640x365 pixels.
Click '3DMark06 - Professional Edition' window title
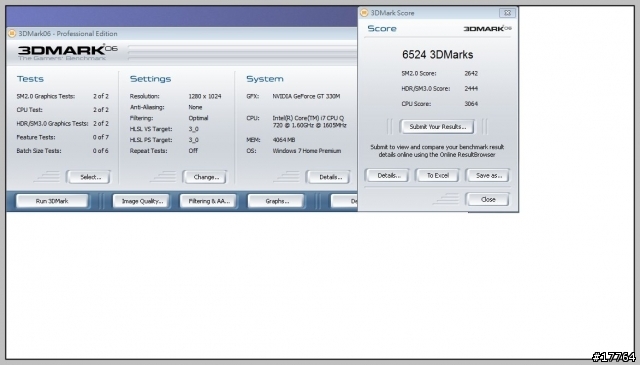pyautogui.click(x=68, y=33)
